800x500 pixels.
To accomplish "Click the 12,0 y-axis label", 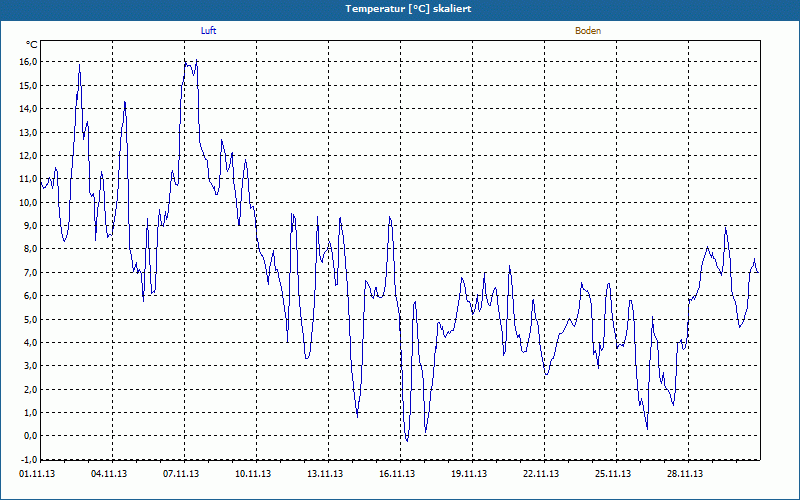I will pyautogui.click(x=28, y=156).
